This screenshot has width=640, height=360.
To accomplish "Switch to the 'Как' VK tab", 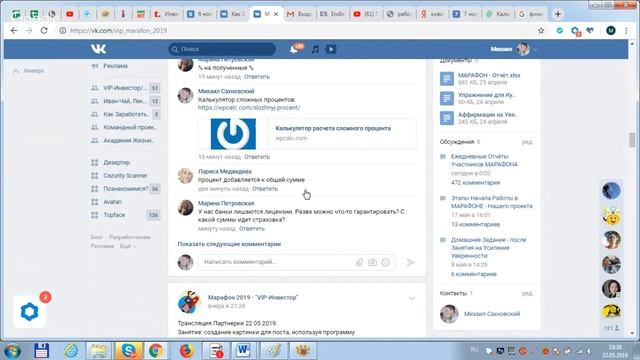I will click(x=233, y=14).
